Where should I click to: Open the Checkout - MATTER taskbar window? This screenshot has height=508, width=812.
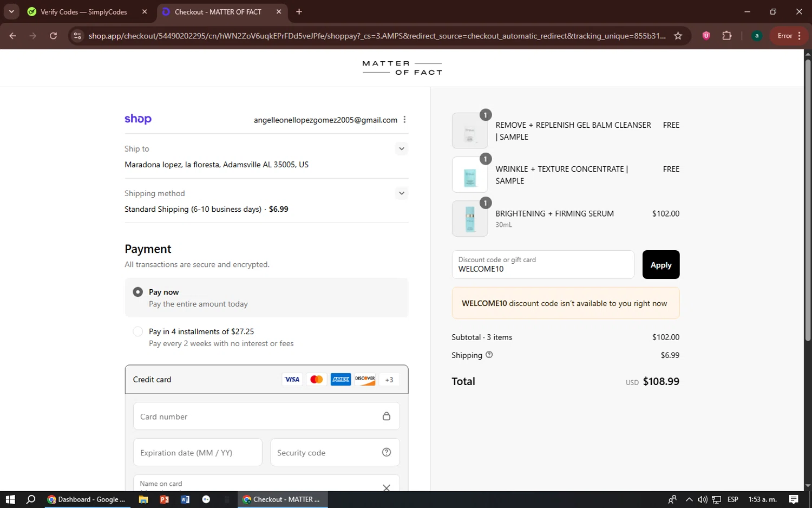tap(283, 499)
